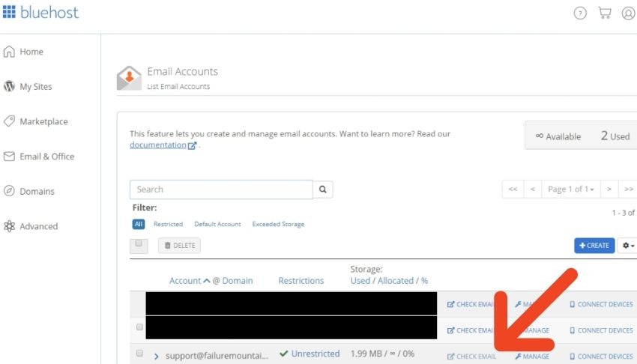Click the Create email account button
The height and width of the screenshot is (364, 637).
594,246
